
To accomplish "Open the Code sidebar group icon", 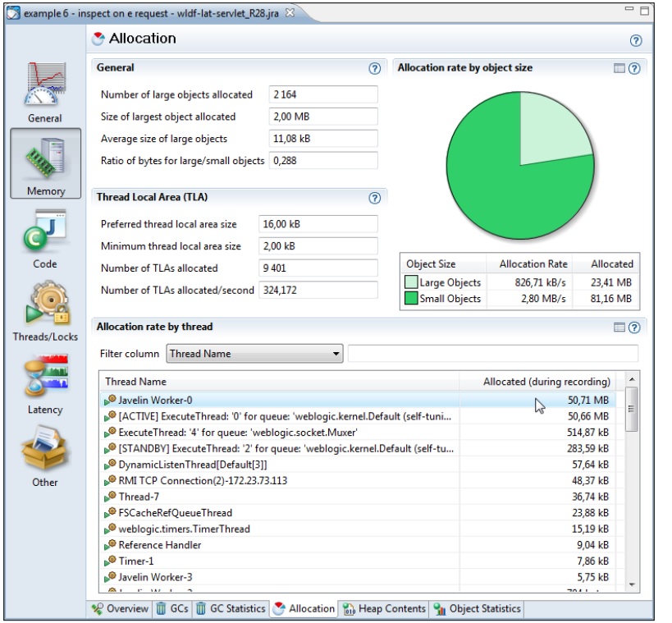I will 44,236.
